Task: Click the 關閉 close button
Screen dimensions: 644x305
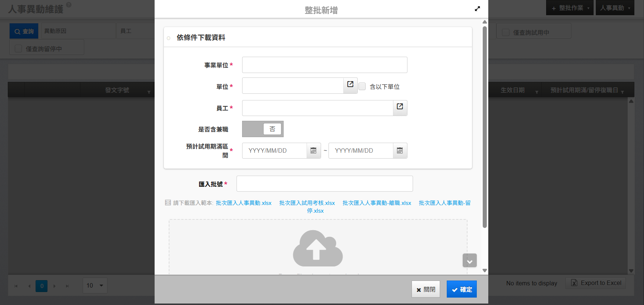Action: [x=426, y=289]
